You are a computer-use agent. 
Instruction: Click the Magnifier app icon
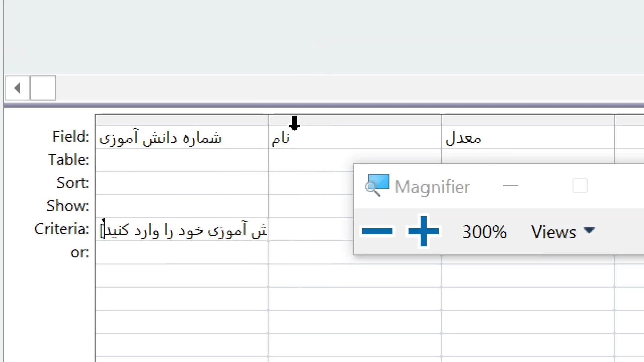[377, 185]
